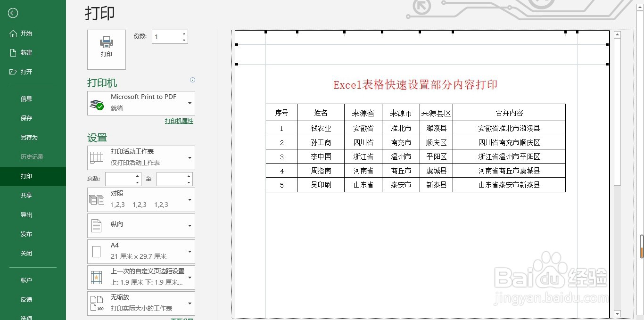Click the starting page number down stepper
644x320 pixels.
coord(137,182)
